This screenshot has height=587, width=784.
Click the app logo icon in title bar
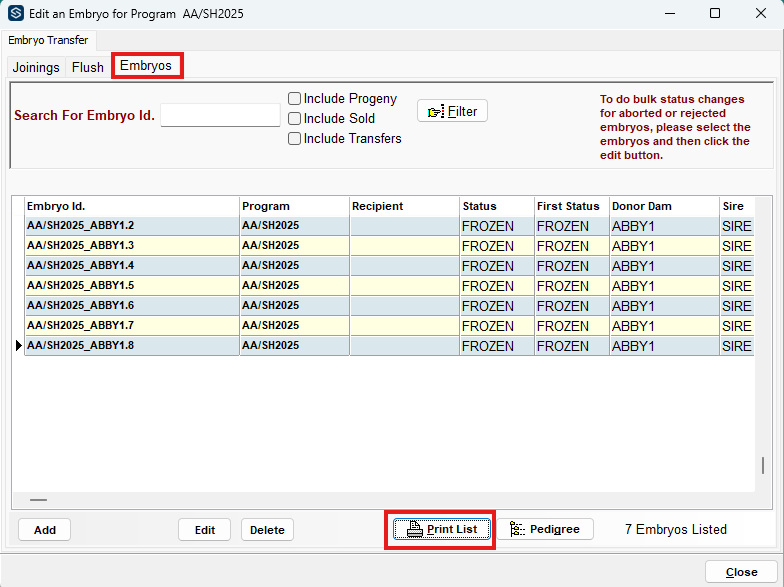point(16,13)
